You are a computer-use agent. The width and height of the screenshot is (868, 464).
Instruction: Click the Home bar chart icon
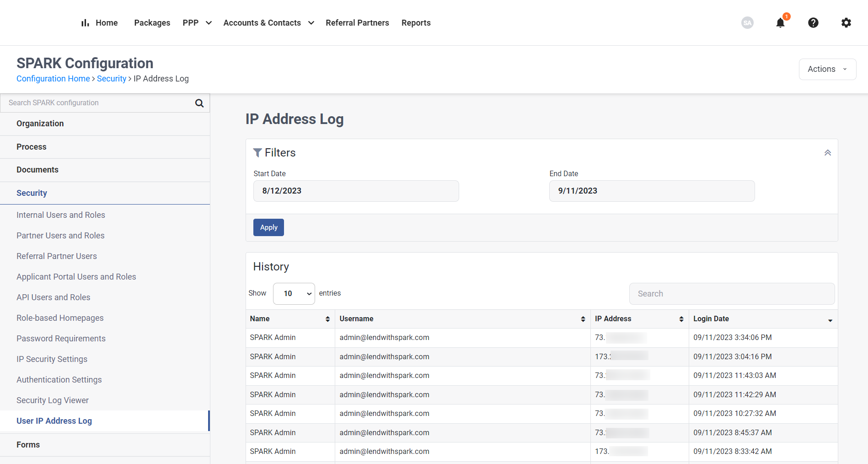click(x=85, y=23)
